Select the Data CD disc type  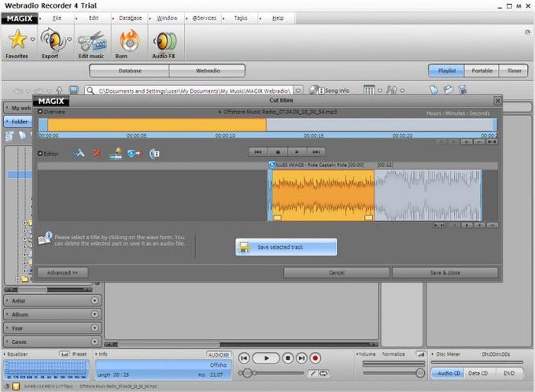[x=478, y=373]
